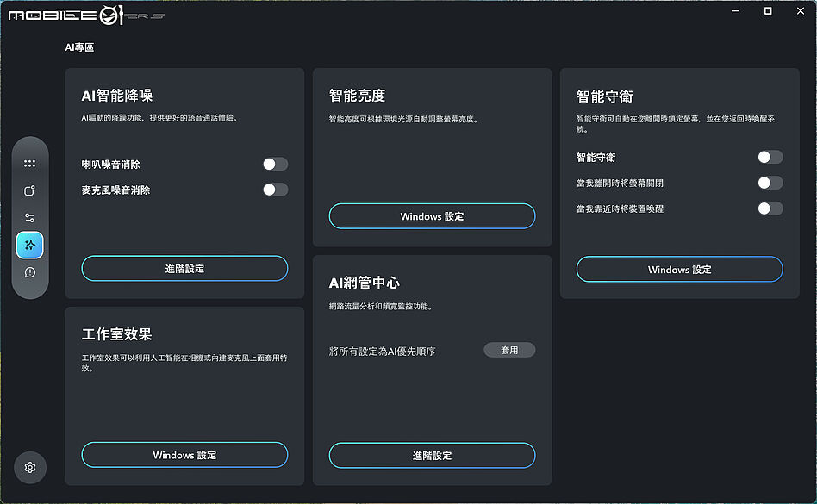The image size is (817, 504).
Task: Toggle 當我靠近時將裝置喚醒 switch
Action: pos(770,208)
